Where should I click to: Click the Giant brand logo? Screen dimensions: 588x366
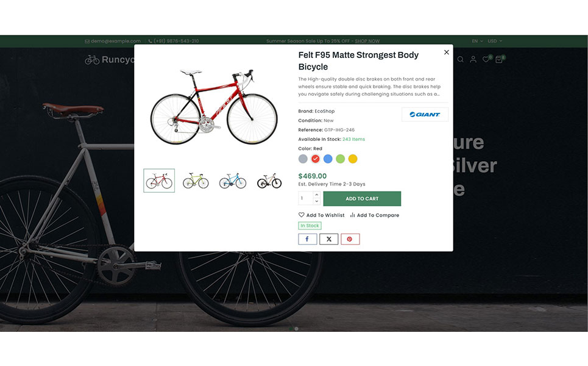coord(425,115)
